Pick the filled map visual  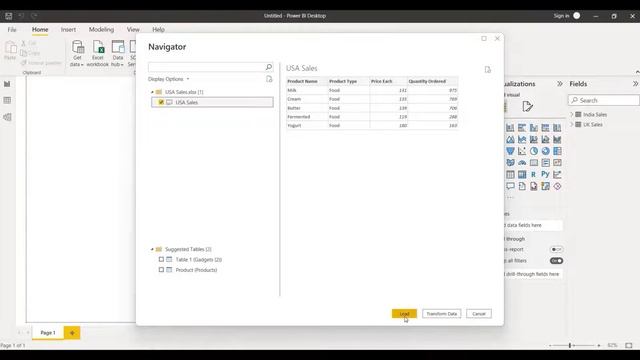pyautogui.click(x=510, y=163)
